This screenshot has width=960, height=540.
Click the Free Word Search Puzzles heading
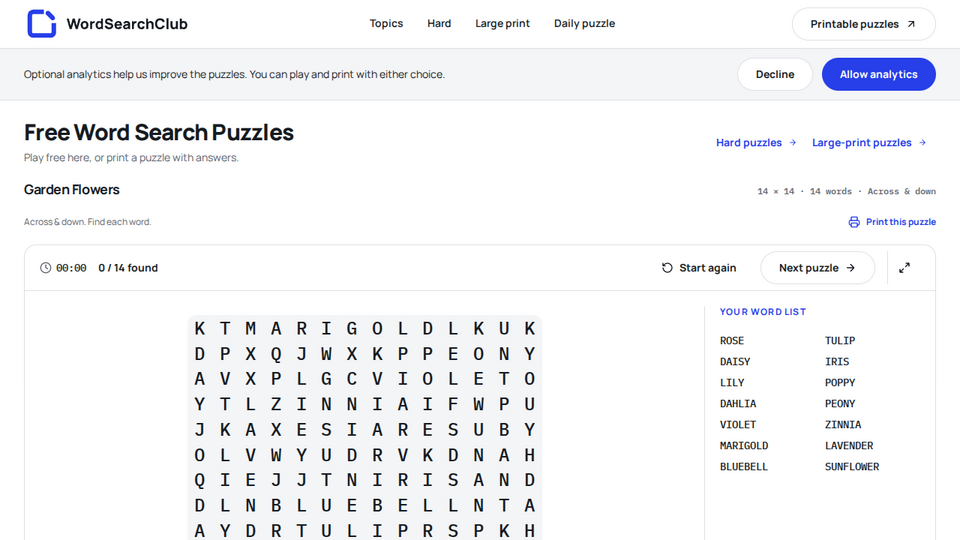click(159, 132)
